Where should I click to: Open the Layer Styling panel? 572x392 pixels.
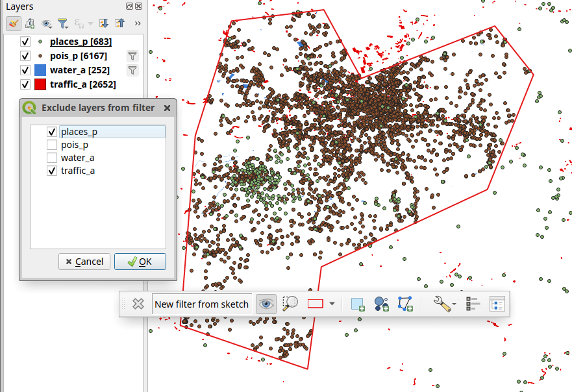[13, 23]
